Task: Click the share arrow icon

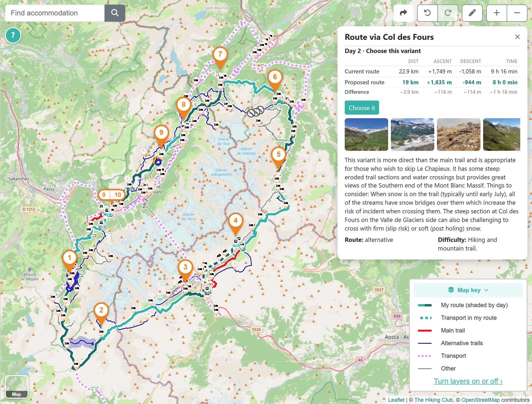Action: click(403, 13)
